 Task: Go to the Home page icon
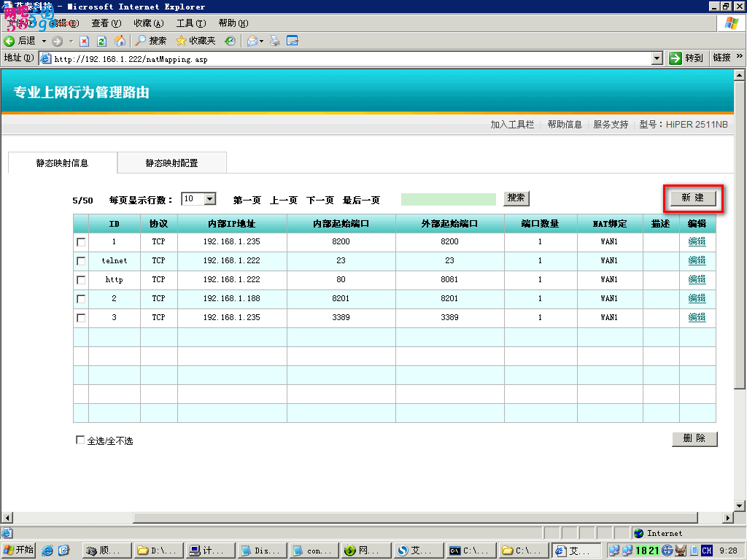[x=120, y=41]
